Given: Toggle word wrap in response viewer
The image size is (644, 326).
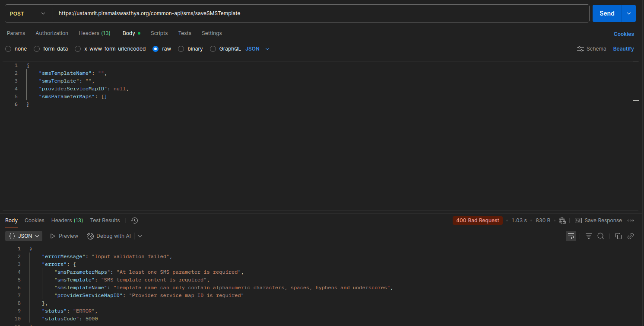Looking at the screenshot, I should tap(571, 236).
